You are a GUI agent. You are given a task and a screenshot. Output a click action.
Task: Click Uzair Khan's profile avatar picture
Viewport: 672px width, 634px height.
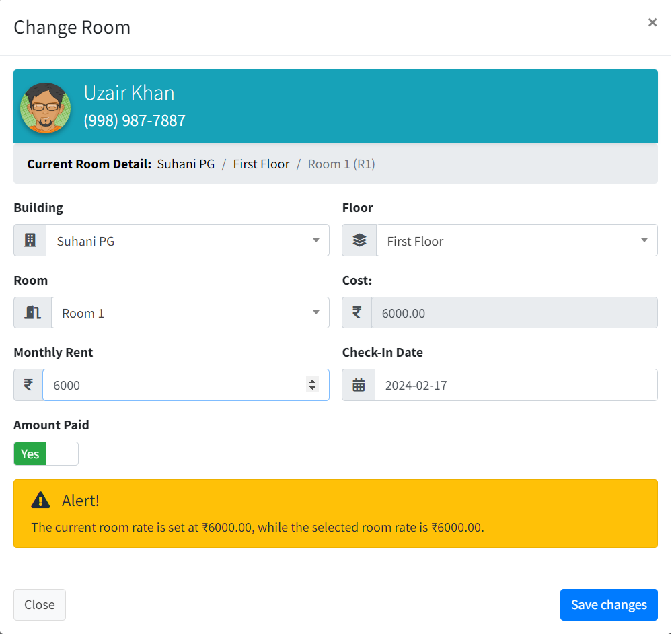pyautogui.click(x=45, y=106)
